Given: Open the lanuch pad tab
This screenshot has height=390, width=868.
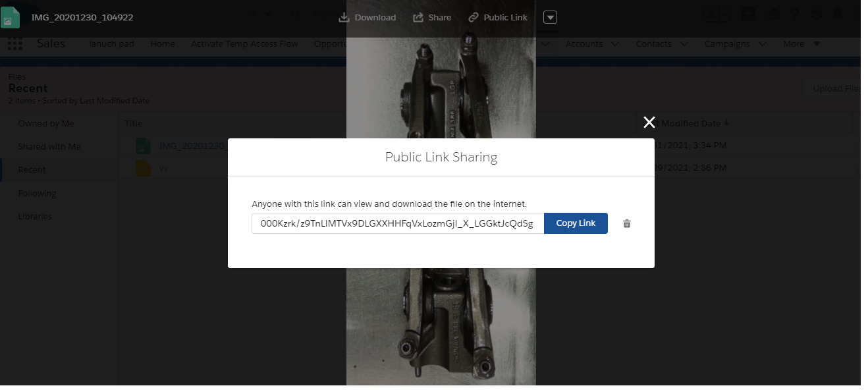Looking at the screenshot, I should tap(111, 43).
